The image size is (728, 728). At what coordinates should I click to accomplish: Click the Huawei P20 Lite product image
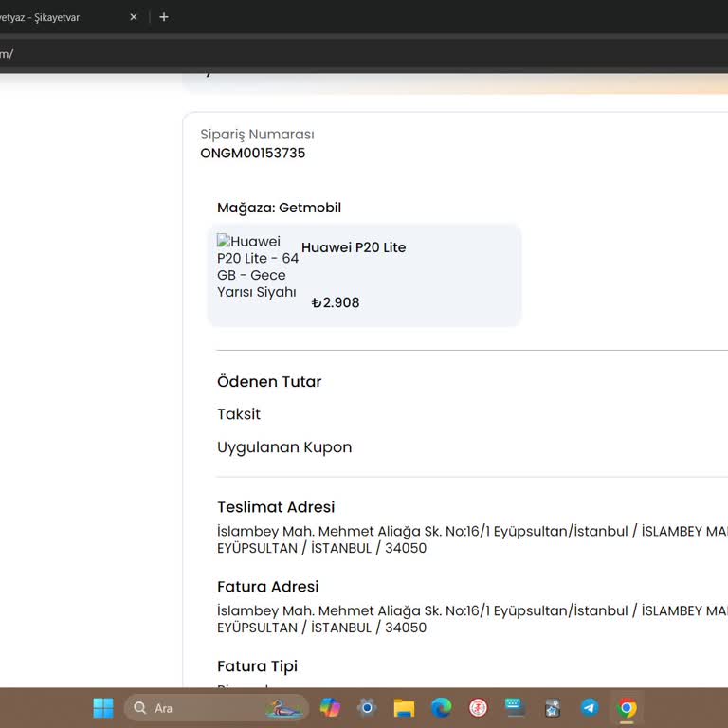pos(257,267)
